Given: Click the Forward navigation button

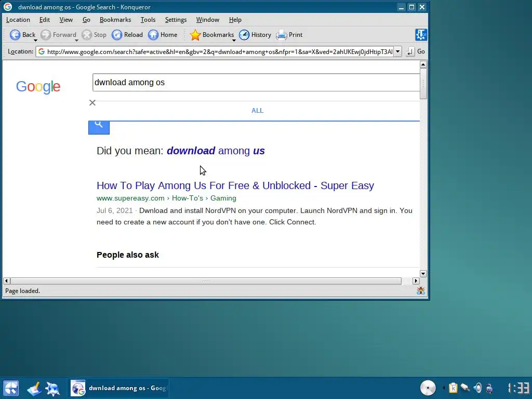Looking at the screenshot, I should [x=58, y=35].
